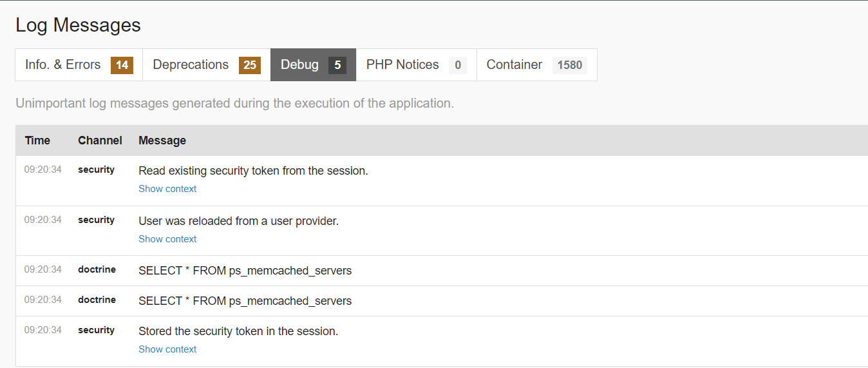Show context for the read security token message
Viewport: 868px width, 368px height.
pos(167,189)
